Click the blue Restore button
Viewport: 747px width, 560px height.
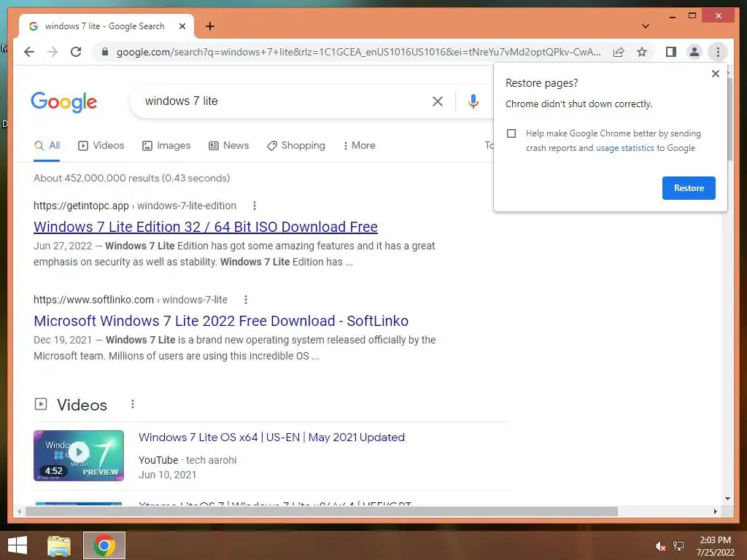pyautogui.click(x=689, y=188)
